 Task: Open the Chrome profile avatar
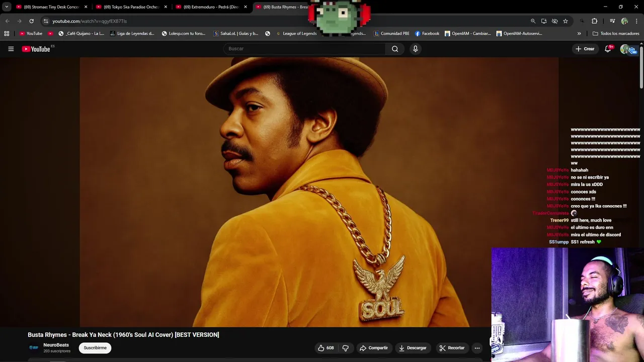[x=624, y=21]
